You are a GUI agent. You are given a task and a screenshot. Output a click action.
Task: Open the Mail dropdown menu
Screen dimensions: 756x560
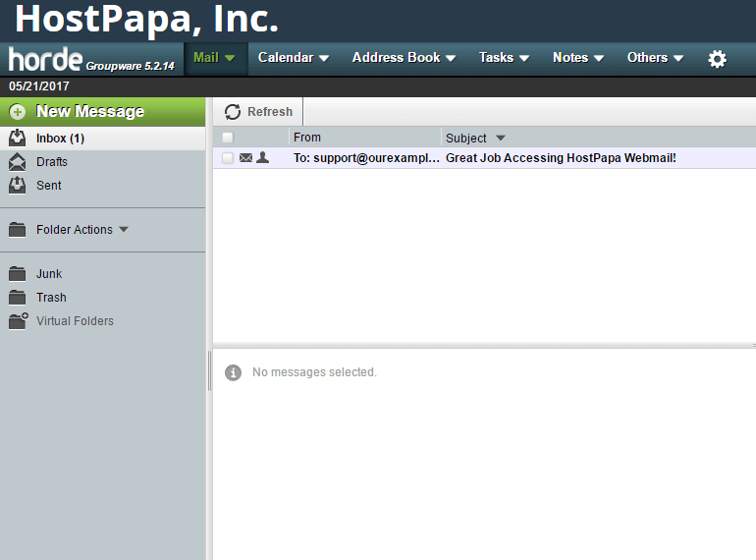pos(215,58)
